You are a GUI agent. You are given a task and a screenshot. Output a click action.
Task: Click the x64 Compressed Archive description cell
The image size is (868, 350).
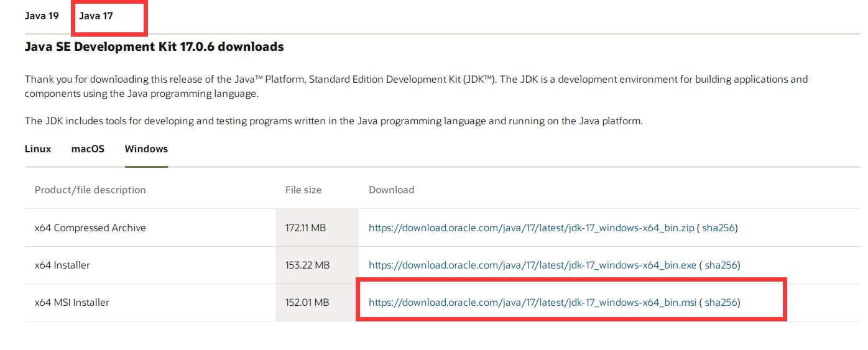(x=150, y=228)
